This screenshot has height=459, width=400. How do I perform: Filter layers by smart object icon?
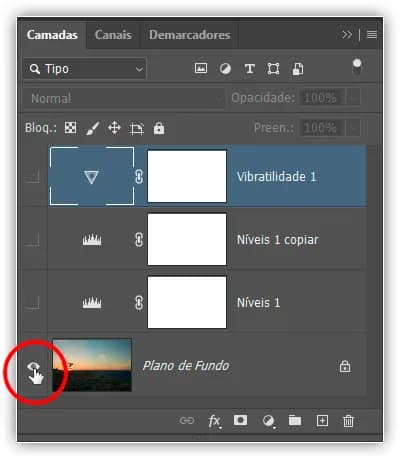[x=298, y=69]
